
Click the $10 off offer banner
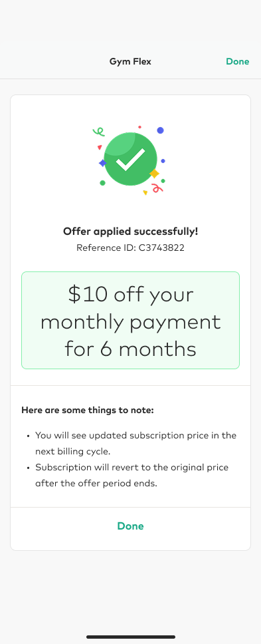[130, 321]
